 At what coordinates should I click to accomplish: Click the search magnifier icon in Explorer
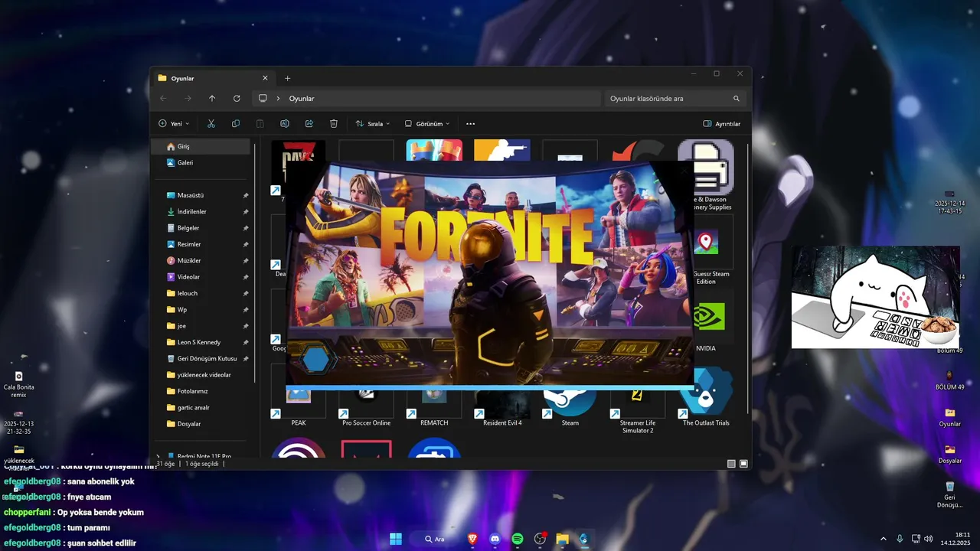click(737, 99)
